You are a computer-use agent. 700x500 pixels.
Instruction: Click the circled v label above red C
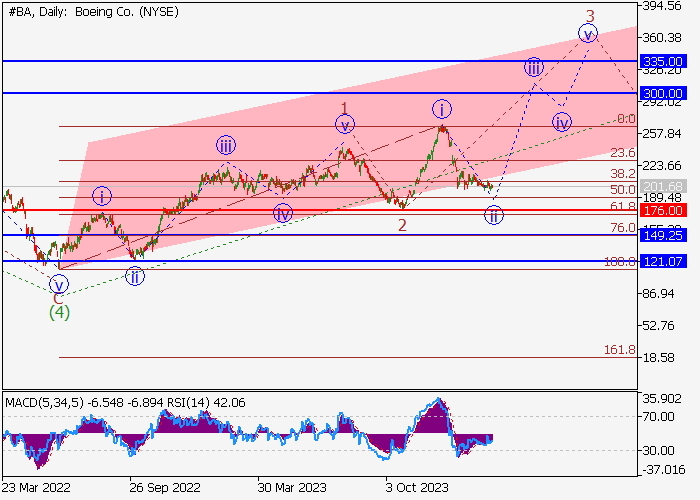click(58, 284)
